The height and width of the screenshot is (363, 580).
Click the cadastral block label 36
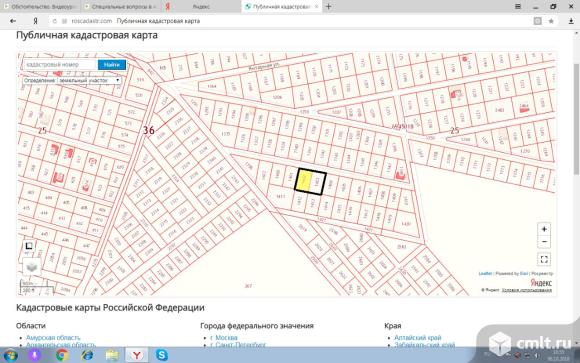(x=149, y=130)
